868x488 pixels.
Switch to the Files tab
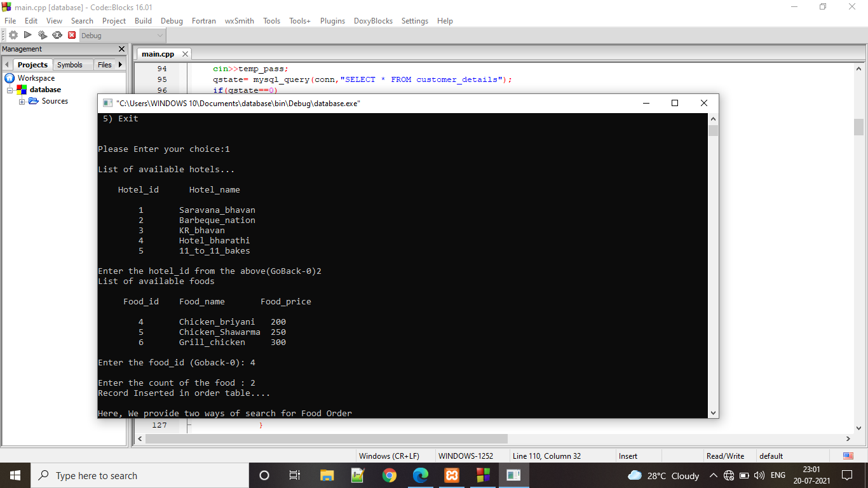pos(105,65)
